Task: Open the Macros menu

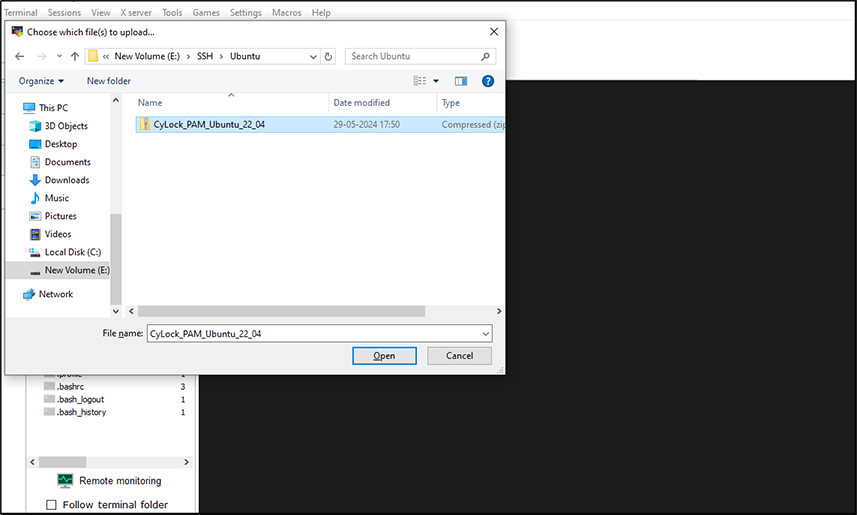Action: click(x=286, y=13)
